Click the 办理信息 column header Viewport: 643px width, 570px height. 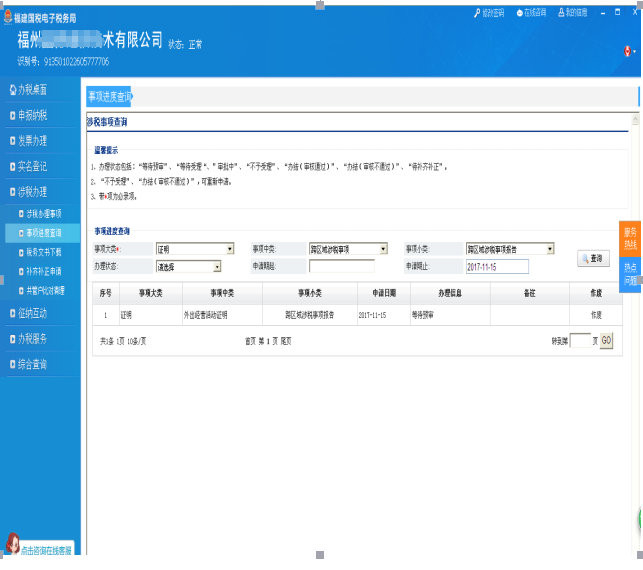[x=450, y=293]
